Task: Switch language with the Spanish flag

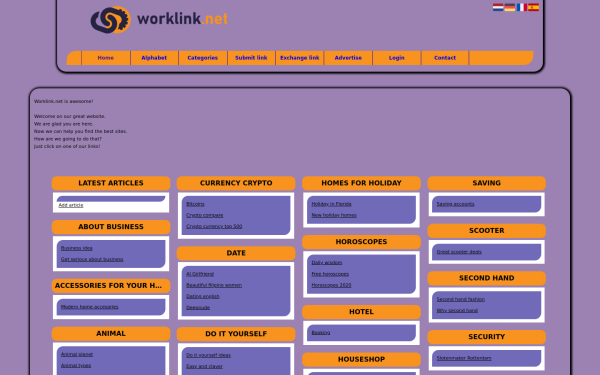Action: (533, 7)
